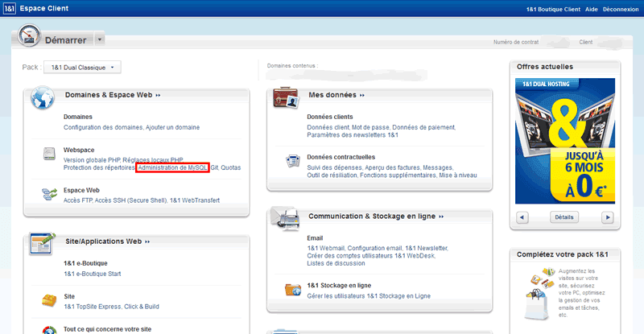This screenshot has width=644, height=334.
Task: Show next offer with right arrow
Action: pos(608,217)
